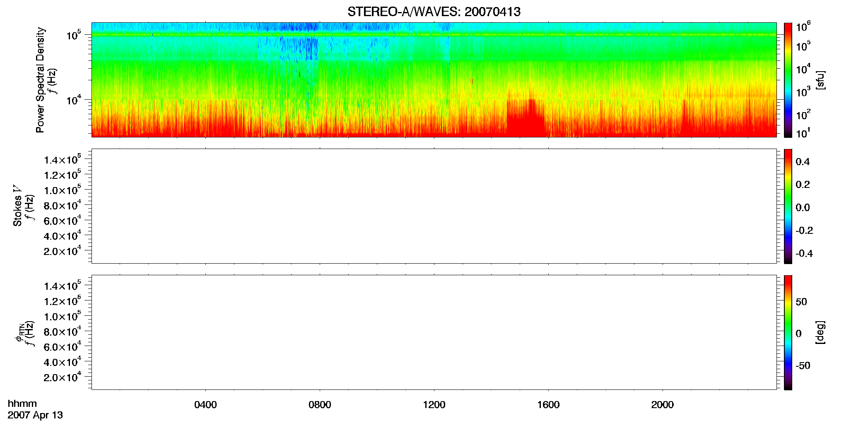Click the red burst near 1500 in the spectrogram

coord(525,118)
